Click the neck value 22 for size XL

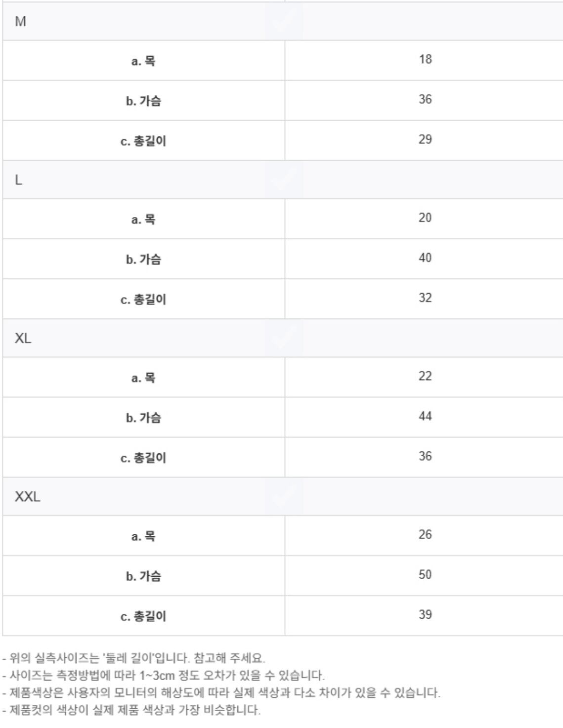(x=425, y=377)
